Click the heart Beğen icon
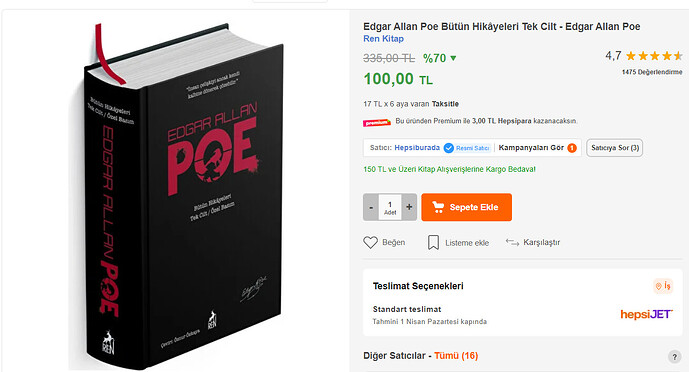This screenshot has width=689, height=372. pos(370,242)
